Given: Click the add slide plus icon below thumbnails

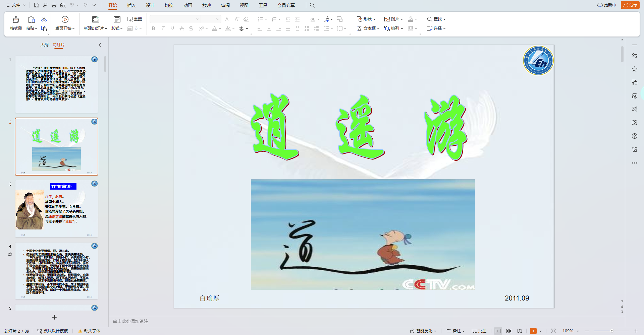Looking at the screenshot, I should tap(54, 317).
